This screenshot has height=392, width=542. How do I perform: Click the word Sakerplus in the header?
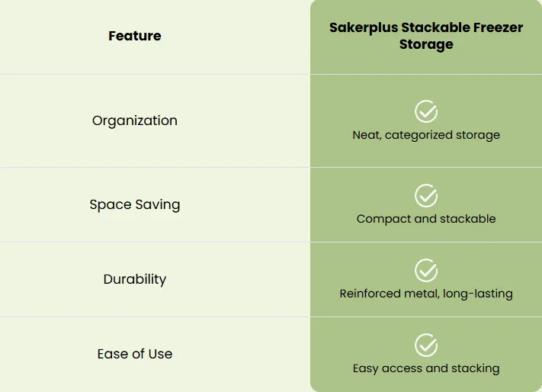[x=364, y=28]
